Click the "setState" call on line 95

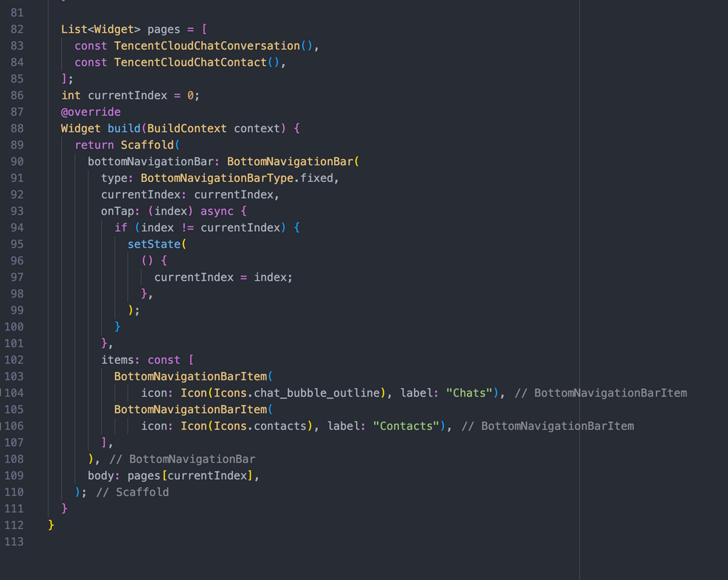coord(154,244)
